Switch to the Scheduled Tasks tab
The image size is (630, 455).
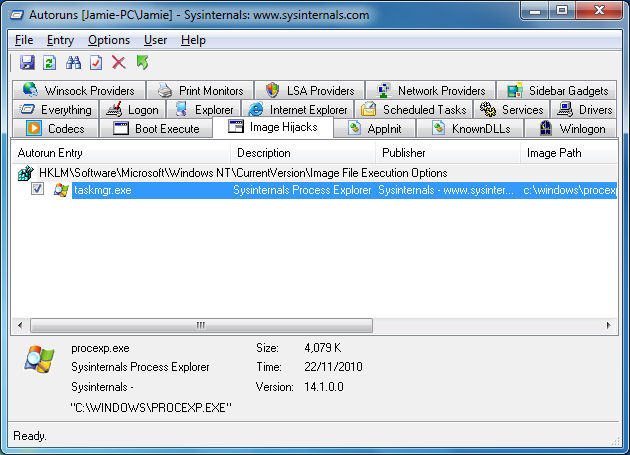413,109
